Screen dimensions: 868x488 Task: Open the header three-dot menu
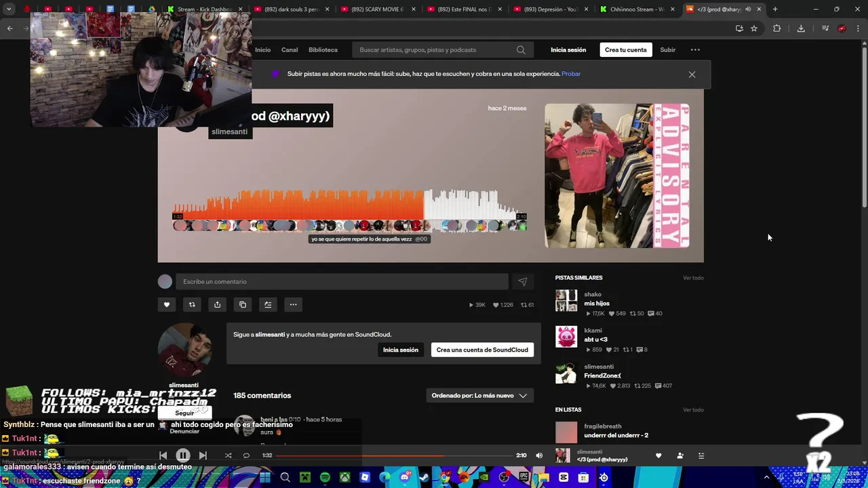coord(695,49)
